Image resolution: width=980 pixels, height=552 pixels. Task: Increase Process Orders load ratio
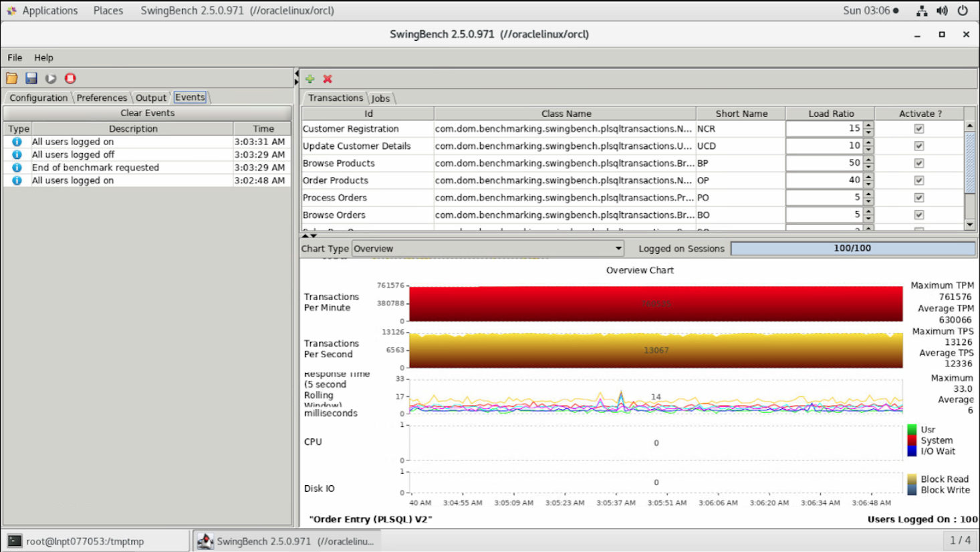tap(868, 194)
